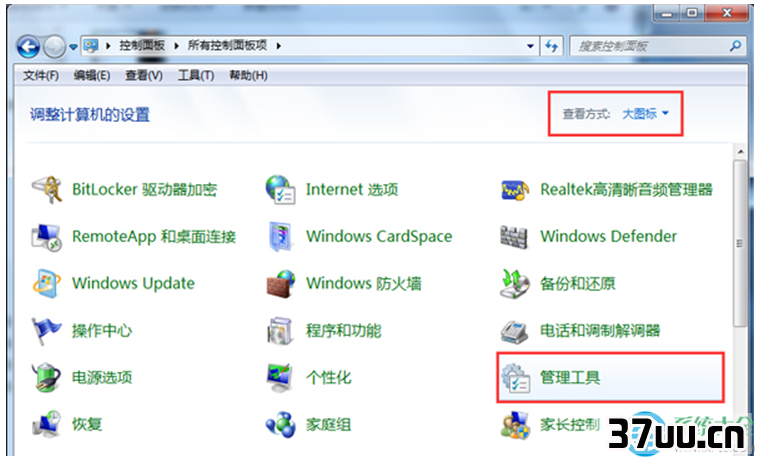Click the 操作中心 flag icon

coord(46,331)
